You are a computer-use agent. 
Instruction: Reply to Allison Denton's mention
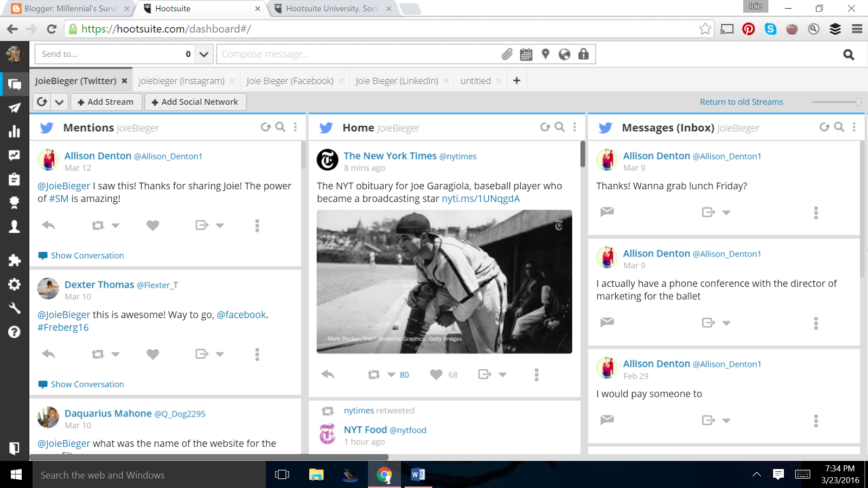(x=49, y=225)
